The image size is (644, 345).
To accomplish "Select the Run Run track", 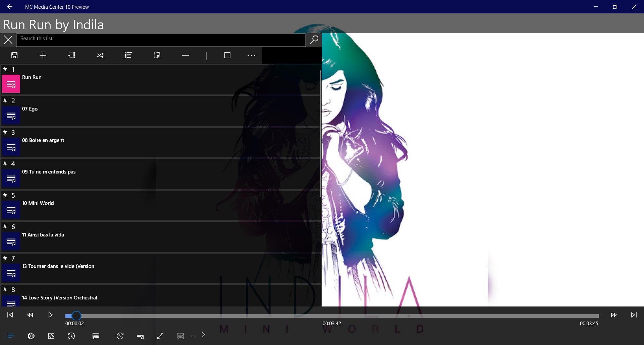I will [x=161, y=80].
